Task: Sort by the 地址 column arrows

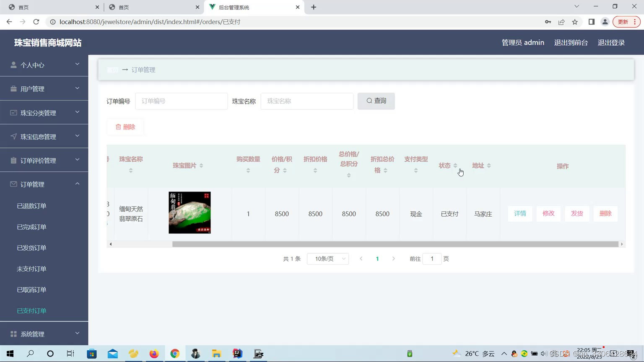Action: [489, 165]
